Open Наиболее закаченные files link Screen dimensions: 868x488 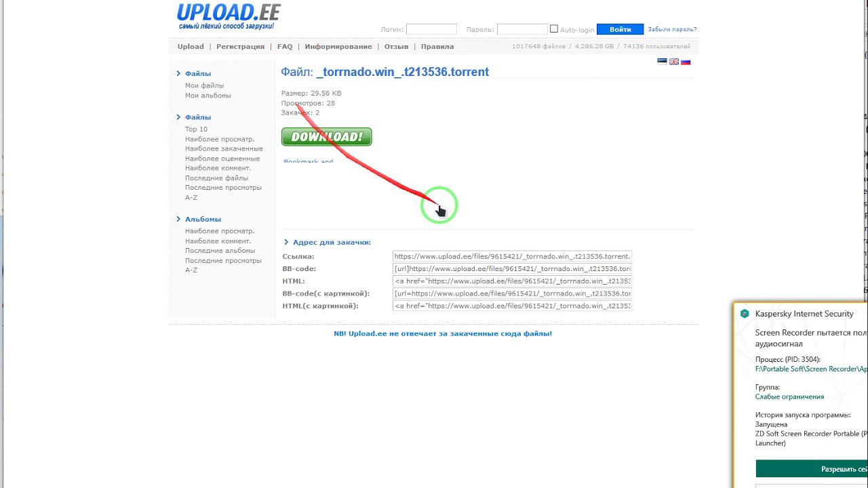(224, 148)
